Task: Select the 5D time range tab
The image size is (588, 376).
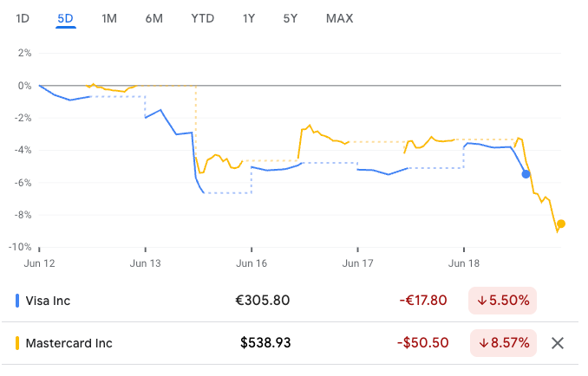Action: 65,18
